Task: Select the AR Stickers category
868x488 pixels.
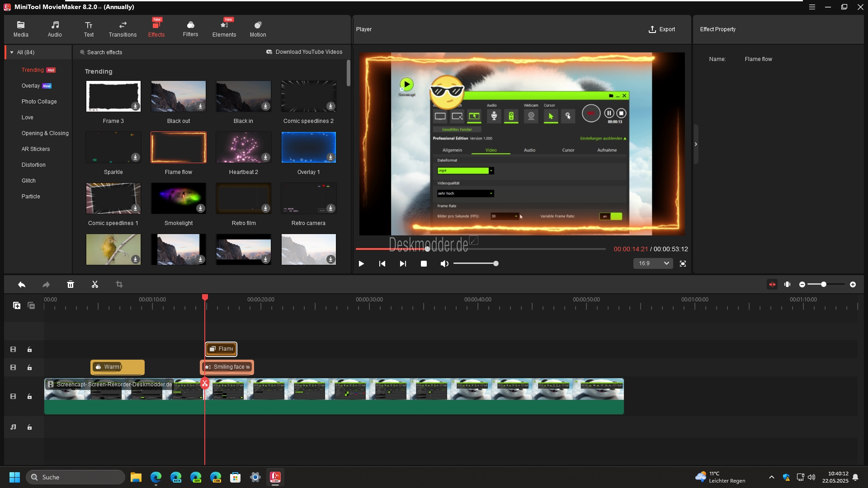Action: tap(36, 149)
